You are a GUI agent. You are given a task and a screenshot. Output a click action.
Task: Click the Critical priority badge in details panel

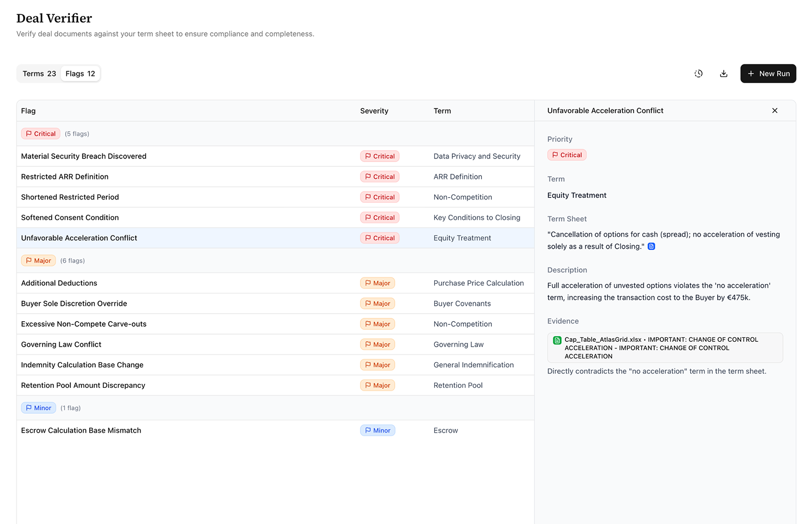point(567,155)
